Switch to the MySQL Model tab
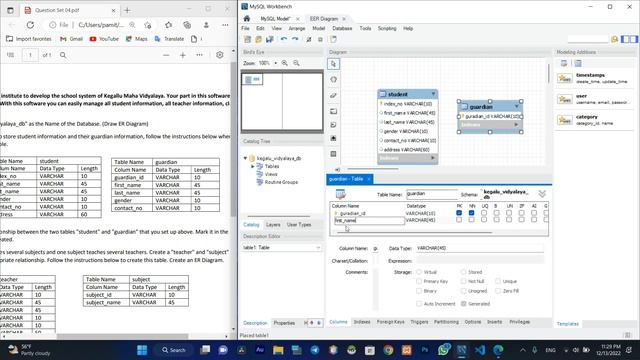 tap(275, 19)
